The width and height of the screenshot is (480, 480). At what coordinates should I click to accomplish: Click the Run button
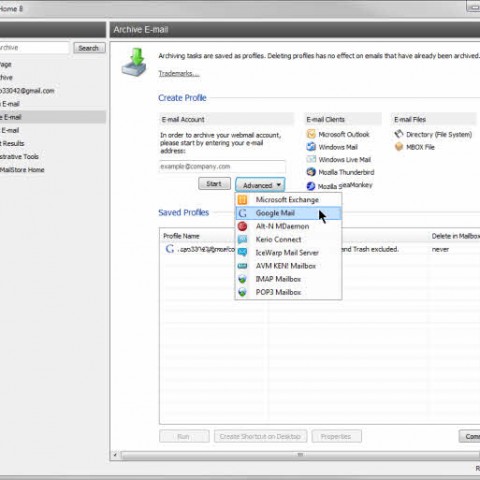[184, 436]
